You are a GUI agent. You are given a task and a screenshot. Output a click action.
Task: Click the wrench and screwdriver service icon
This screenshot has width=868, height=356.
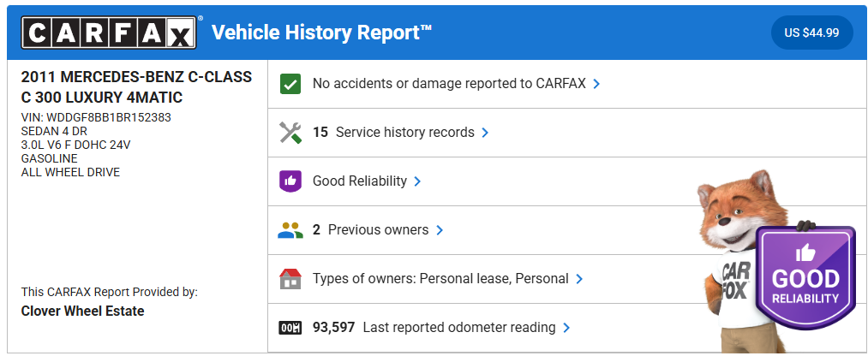(x=290, y=133)
